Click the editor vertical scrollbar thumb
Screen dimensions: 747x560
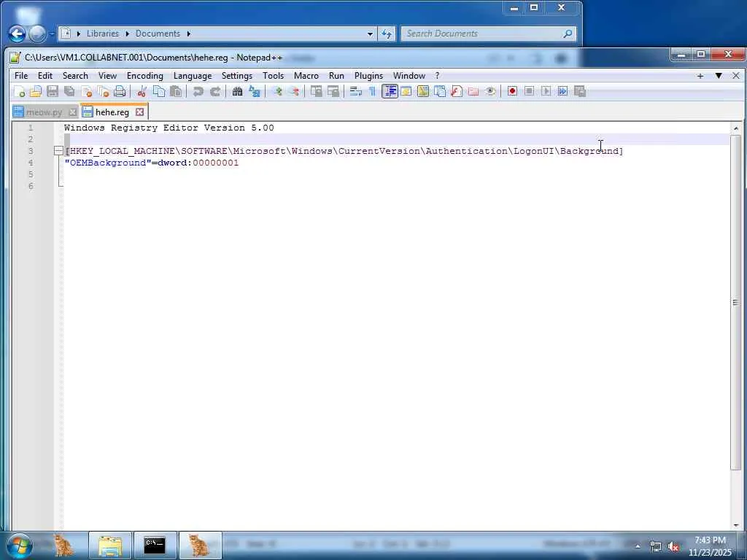click(735, 303)
